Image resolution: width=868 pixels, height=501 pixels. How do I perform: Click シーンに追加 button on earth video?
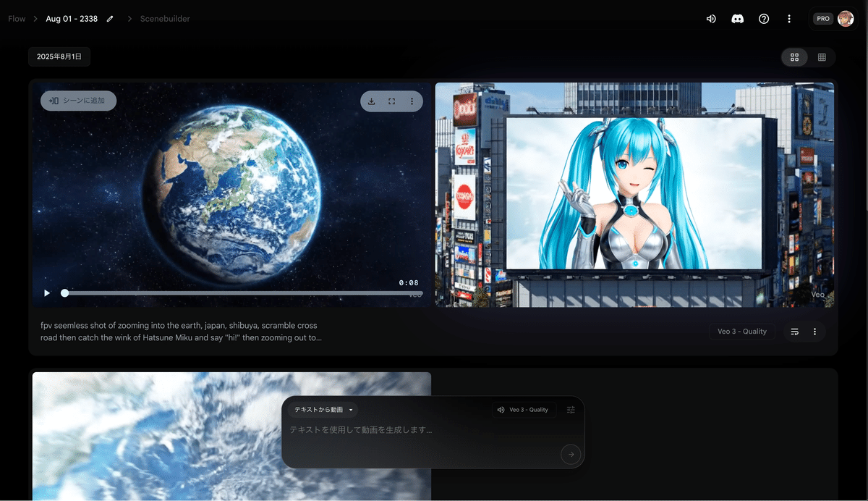(x=78, y=101)
